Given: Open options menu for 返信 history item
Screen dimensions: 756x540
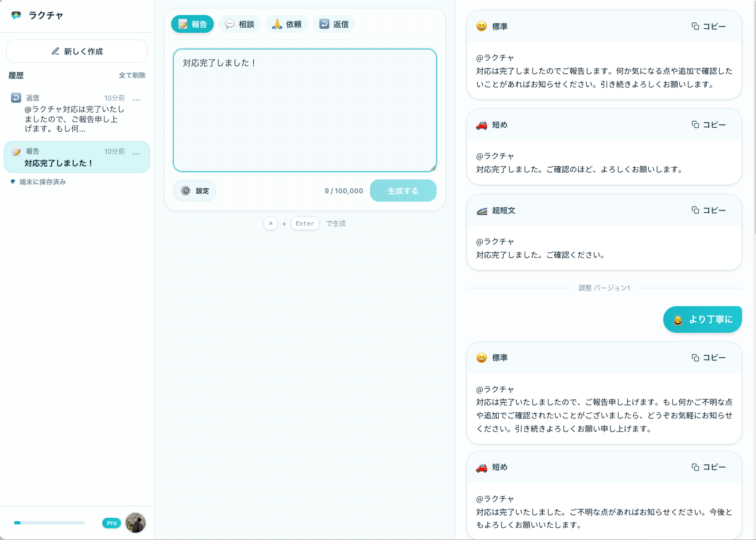Looking at the screenshot, I should point(137,99).
